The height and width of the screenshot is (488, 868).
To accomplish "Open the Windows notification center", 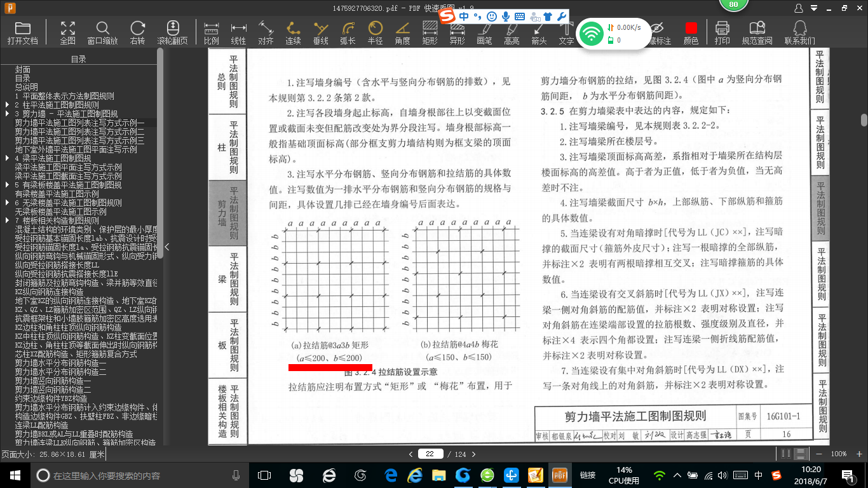I will 848,475.
